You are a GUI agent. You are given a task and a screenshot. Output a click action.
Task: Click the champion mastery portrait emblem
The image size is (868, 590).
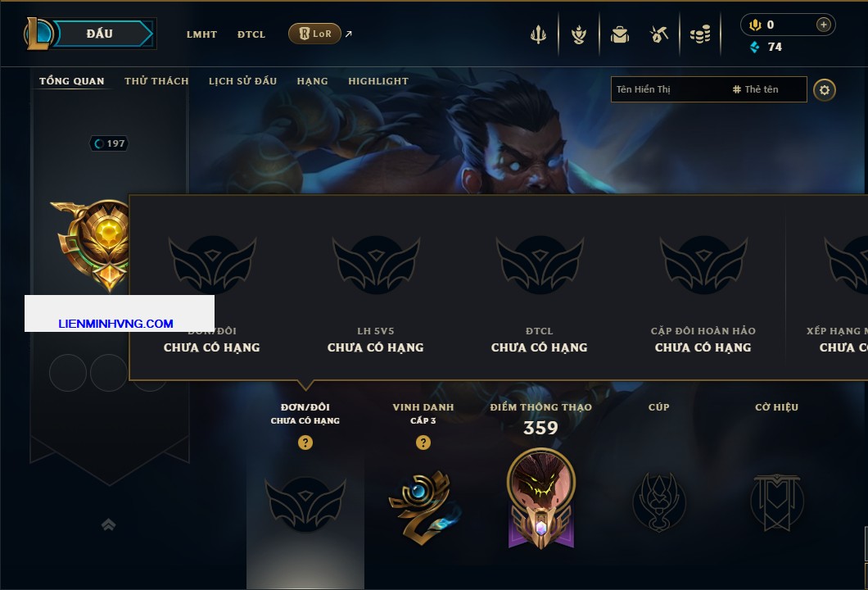tap(540, 498)
